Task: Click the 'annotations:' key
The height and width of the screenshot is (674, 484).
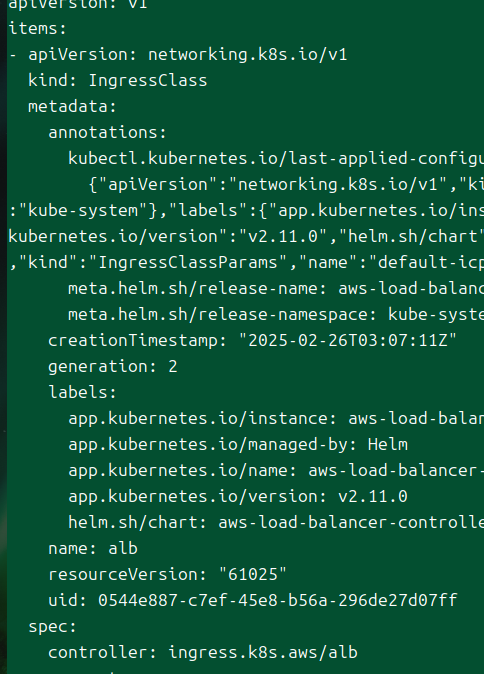Action: pyautogui.click(x=107, y=132)
